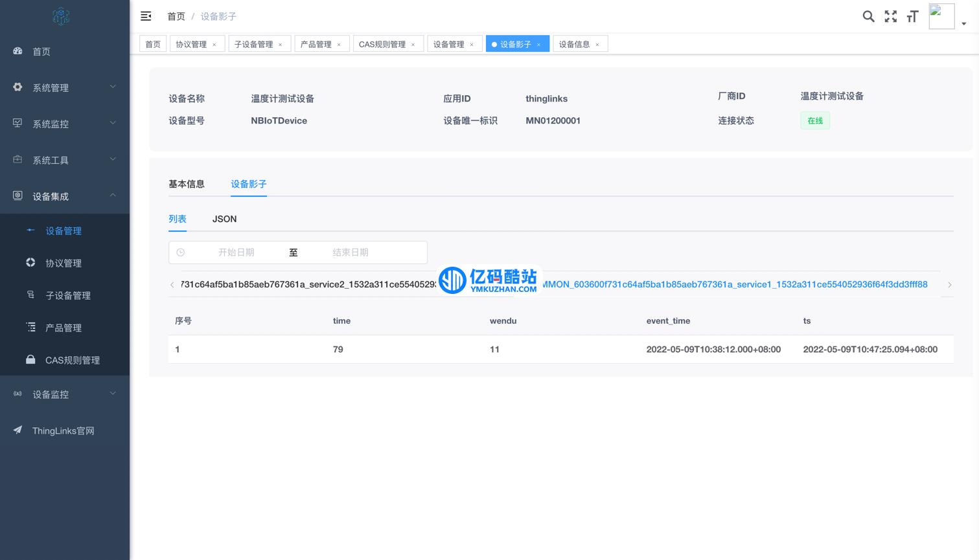Switch to the CAS规则管理 page tab

382,44
